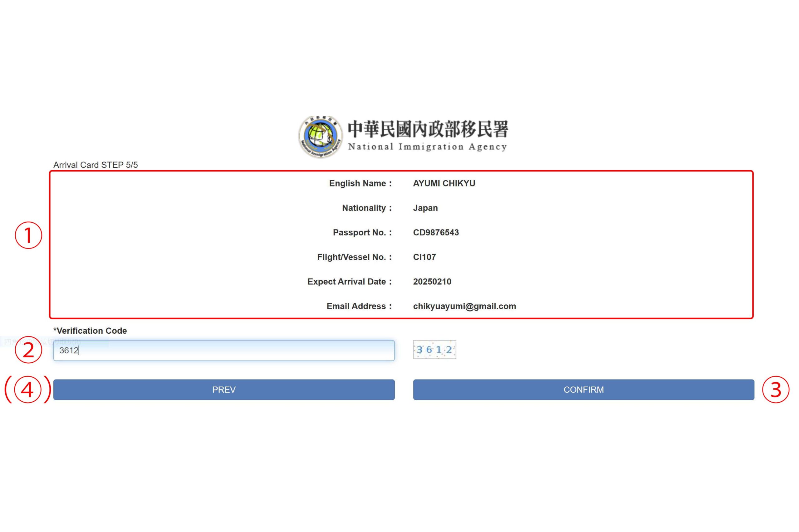Click the Nationality value Japan

[425, 208]
